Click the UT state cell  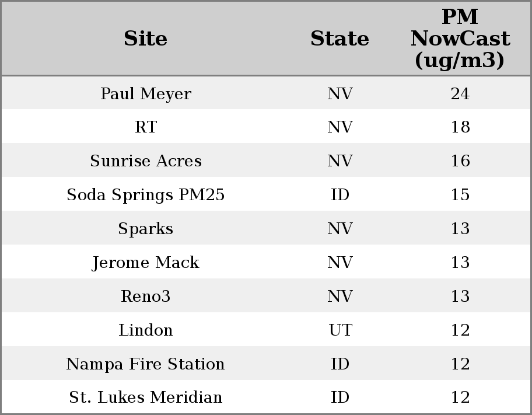tap(340, 330)
